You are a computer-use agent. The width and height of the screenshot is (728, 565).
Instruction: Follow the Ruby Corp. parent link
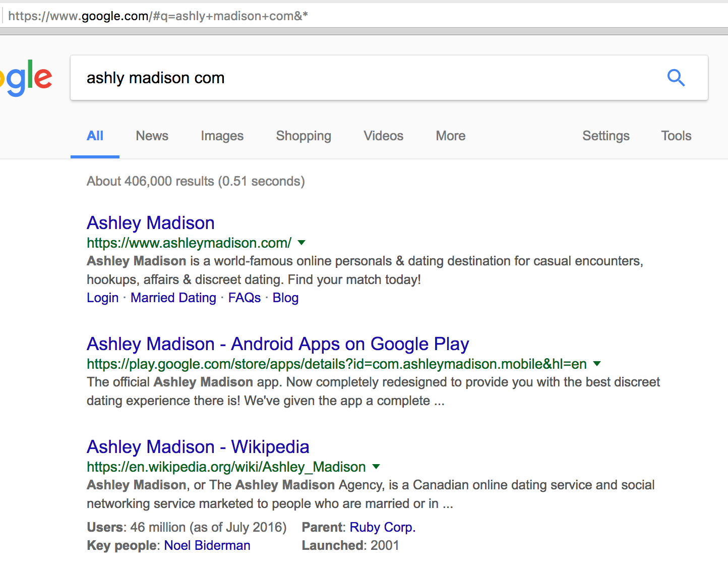[x=383, y=527]
